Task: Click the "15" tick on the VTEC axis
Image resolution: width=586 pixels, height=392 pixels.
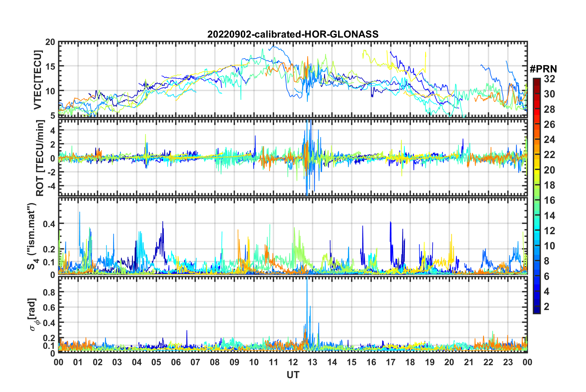Action: (x=50, y=66)
